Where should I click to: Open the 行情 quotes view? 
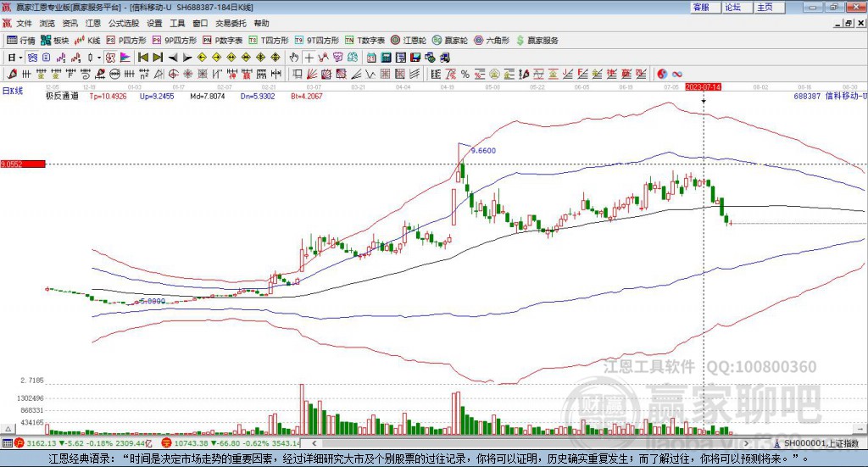point(21,41)
